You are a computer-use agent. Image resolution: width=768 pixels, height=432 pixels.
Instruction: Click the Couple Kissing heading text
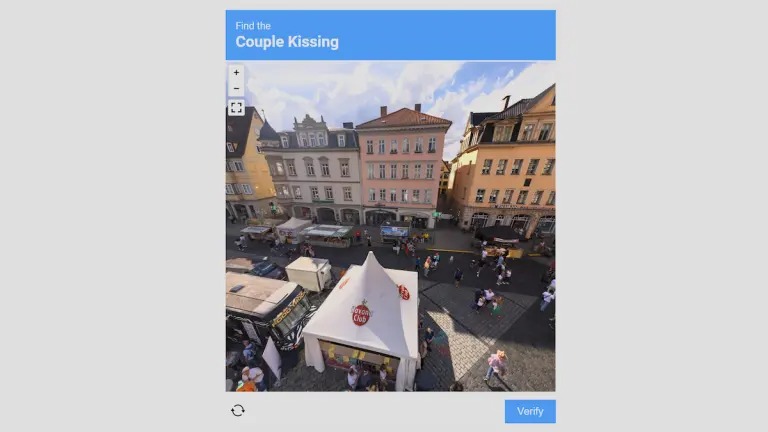(x=287, y=42)
